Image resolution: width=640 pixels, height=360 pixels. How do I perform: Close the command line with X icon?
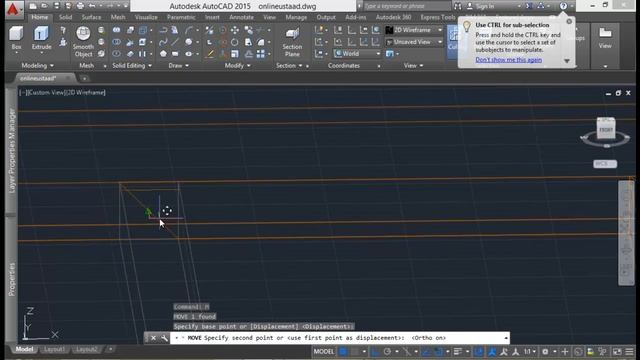153,338
